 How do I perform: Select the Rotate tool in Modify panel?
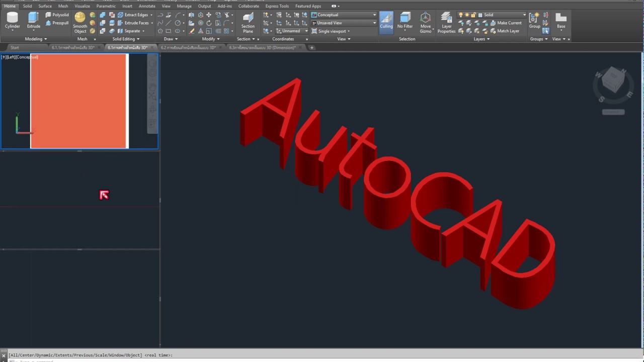209,23
